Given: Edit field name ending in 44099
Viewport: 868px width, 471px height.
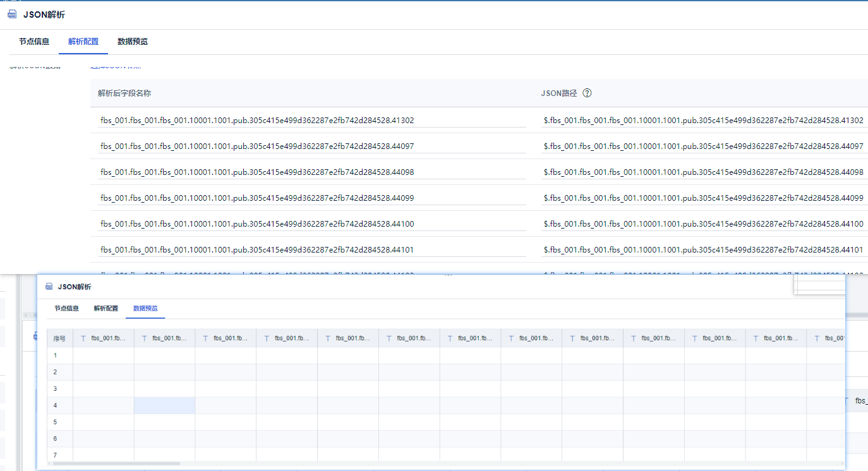Looking at the screenshot, I should [x=312, y=198].
